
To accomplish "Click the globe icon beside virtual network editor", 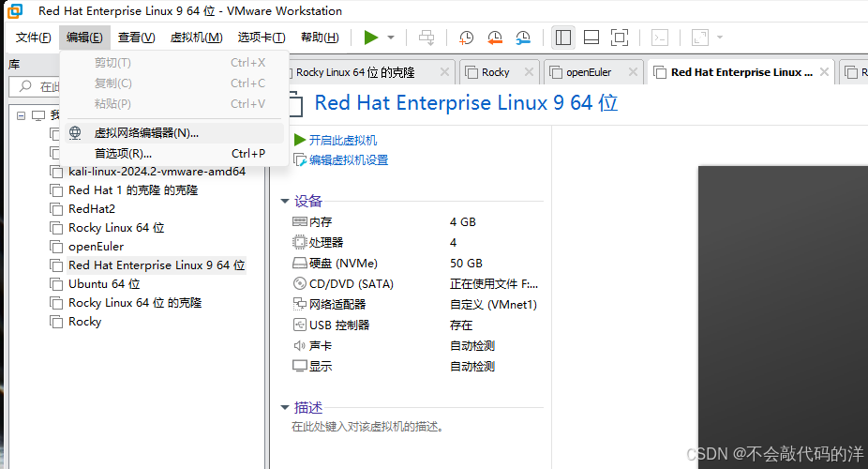I will point(75,133).
